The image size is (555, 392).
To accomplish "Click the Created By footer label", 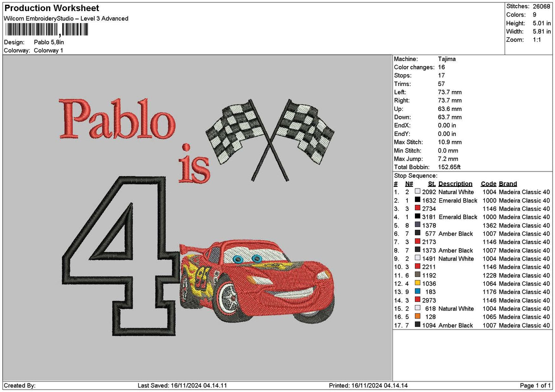I will point(19,386).
